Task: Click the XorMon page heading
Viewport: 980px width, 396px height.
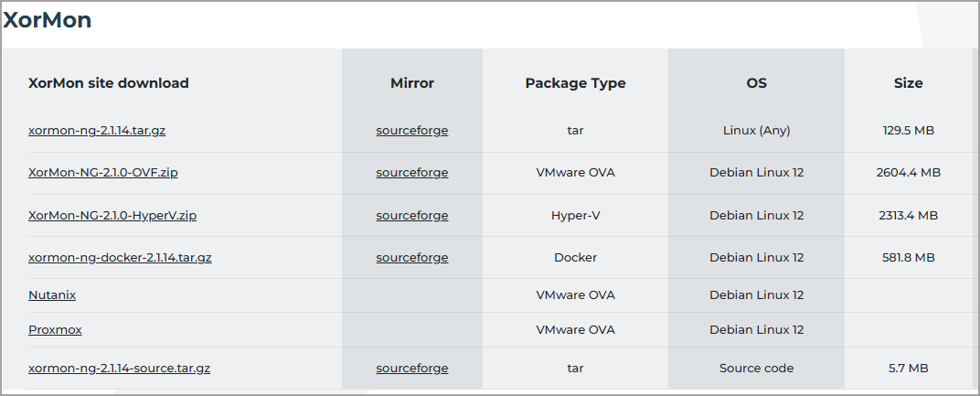Action: 48,20
